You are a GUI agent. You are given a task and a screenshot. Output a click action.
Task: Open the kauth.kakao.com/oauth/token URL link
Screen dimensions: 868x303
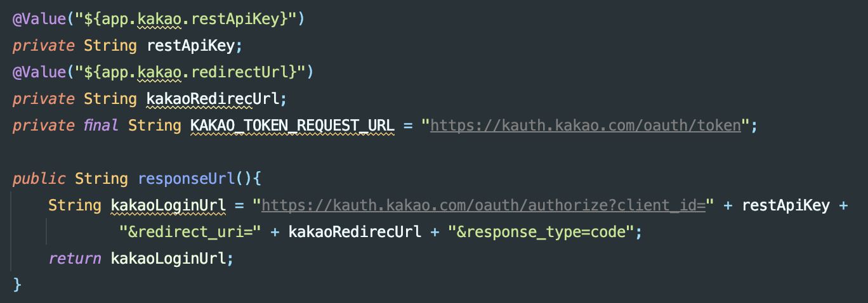point(586,126)
